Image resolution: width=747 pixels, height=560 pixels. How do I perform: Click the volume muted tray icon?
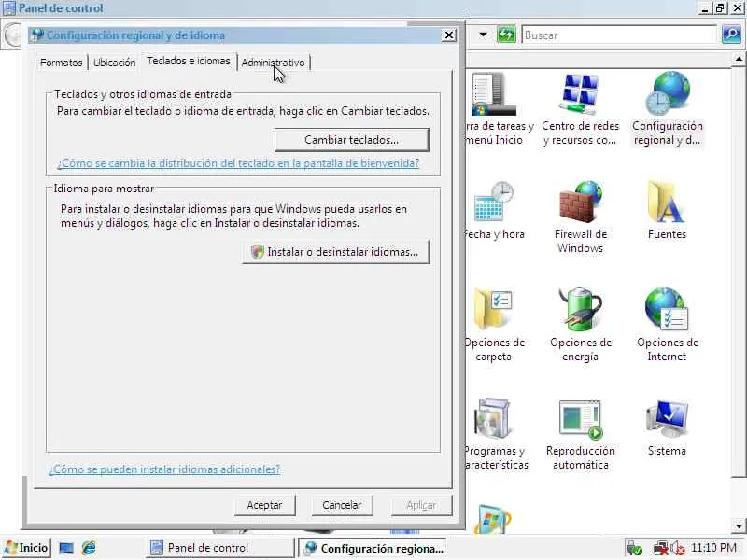[678, 549]
